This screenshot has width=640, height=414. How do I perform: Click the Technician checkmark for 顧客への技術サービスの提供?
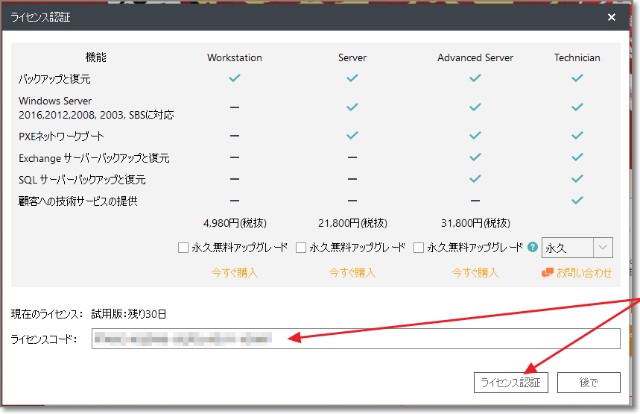[577, 201]
